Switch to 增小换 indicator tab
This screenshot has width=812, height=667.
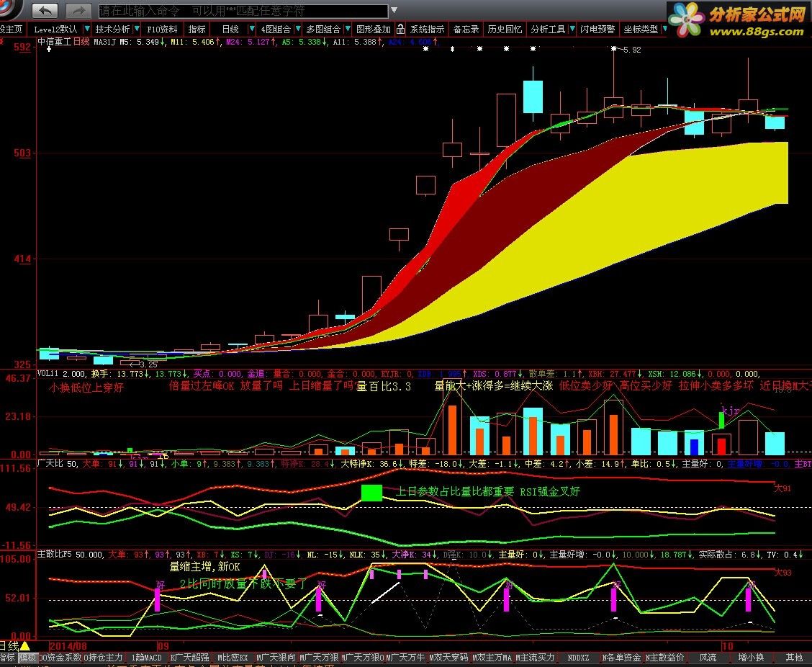click(x=751, y=657)
